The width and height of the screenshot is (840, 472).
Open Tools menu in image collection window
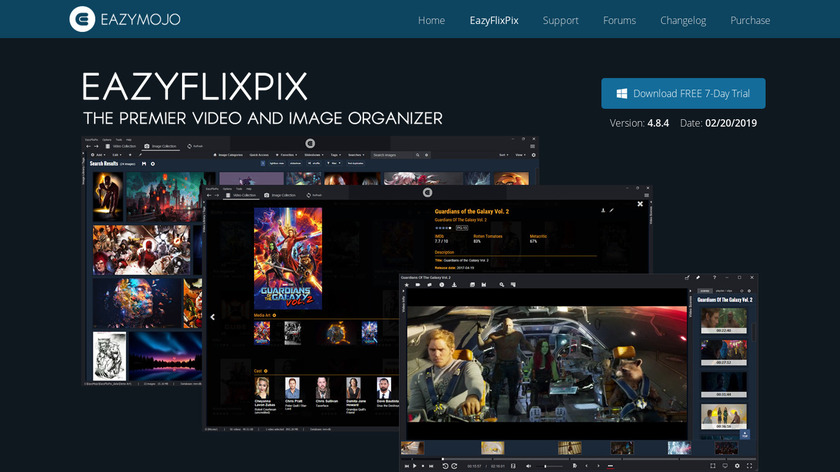coord(118,139)
